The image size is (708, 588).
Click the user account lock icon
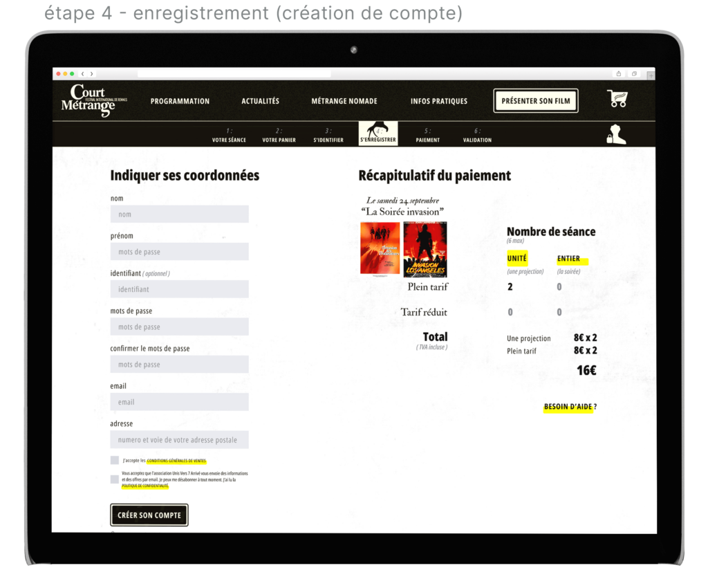(615, 134)
